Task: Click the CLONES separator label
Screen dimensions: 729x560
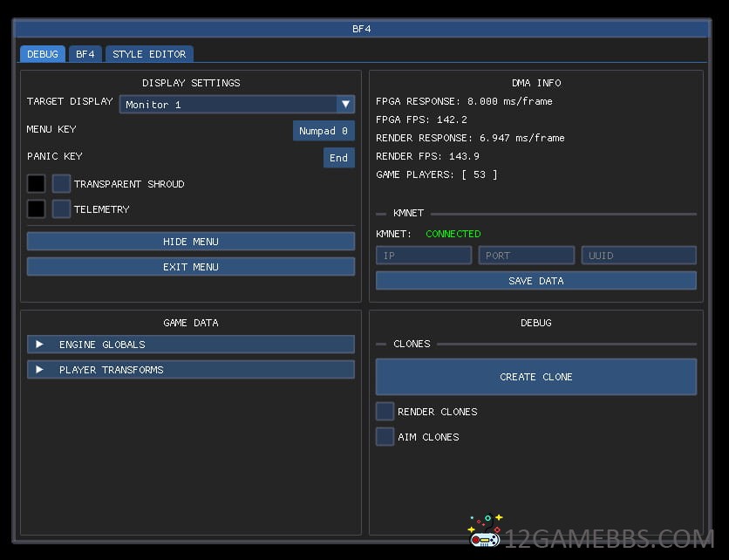Action: tap(412, 344)
